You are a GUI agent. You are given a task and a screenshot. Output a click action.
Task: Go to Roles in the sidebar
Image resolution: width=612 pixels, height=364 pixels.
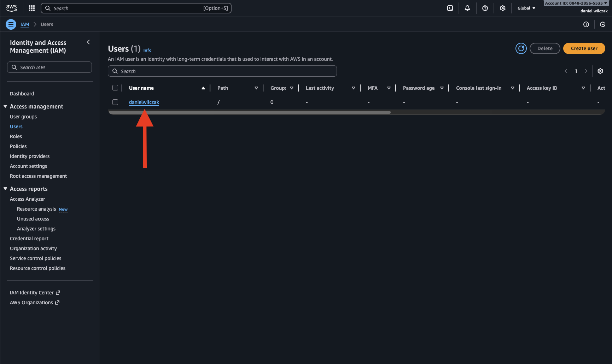16,136
